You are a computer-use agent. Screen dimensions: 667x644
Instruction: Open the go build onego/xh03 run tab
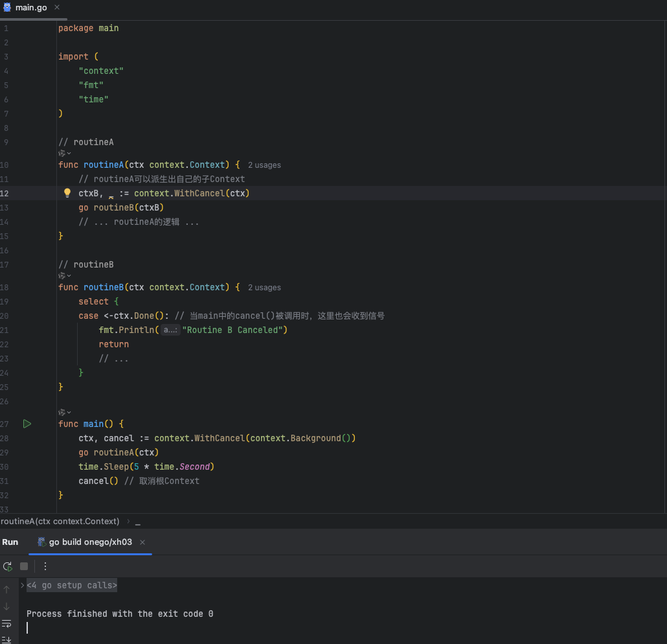[x=90, y=542]
